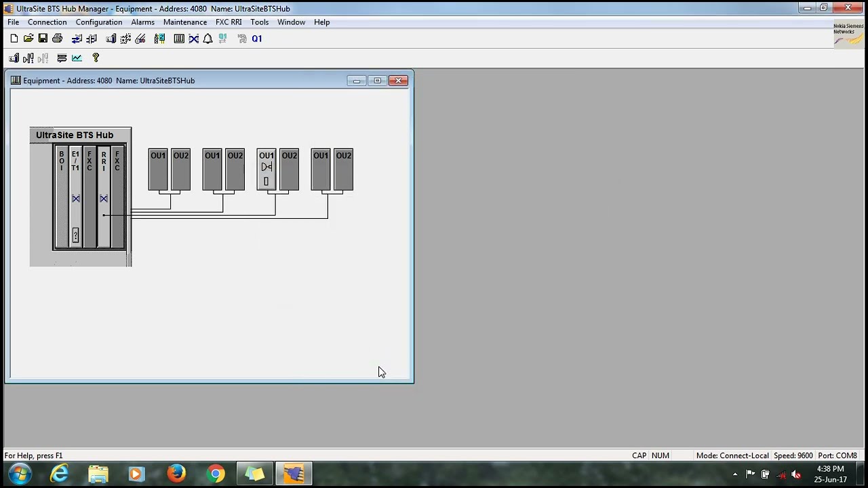Click the yellow question mark help icon

click(x=96, y=58)
